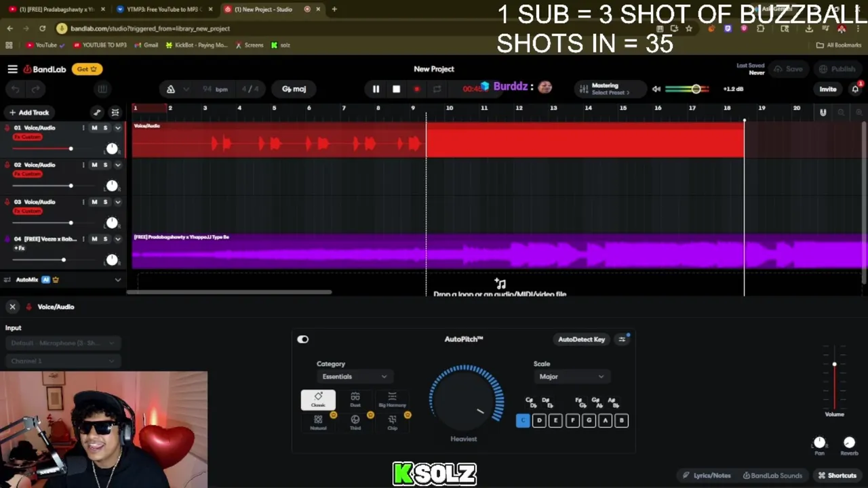Close the Voice/Audio bottom panel
The height and width of the screenshot is (488, 868).
point(12,307)
